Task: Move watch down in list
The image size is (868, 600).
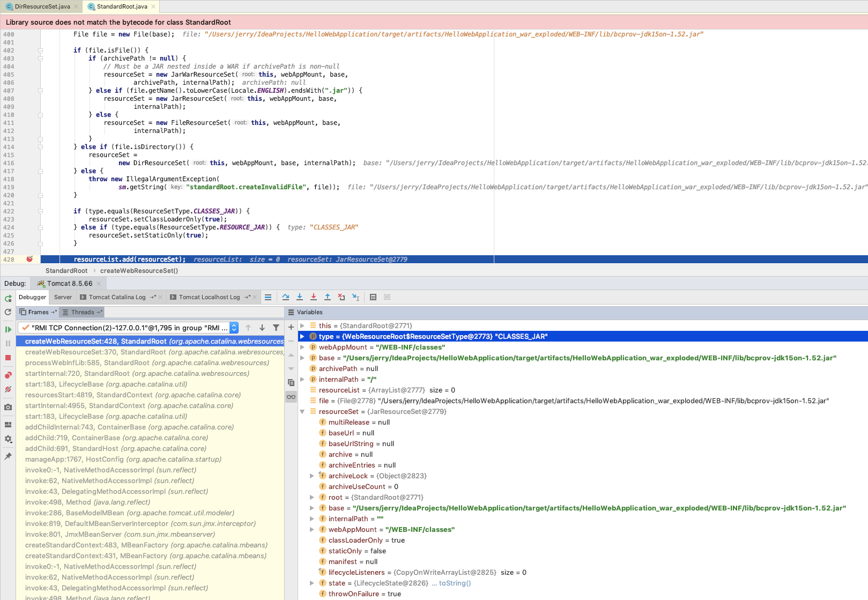Action: click(x=291, y=369)
